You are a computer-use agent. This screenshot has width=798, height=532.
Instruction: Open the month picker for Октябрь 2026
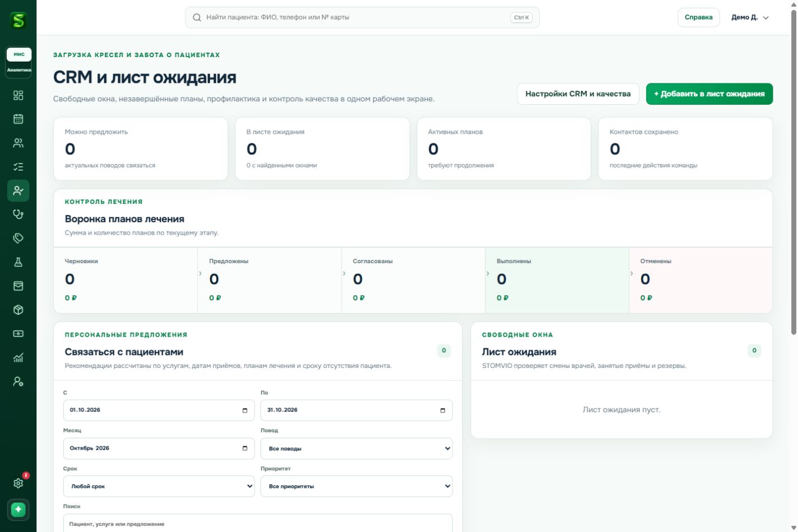point(245,448)
